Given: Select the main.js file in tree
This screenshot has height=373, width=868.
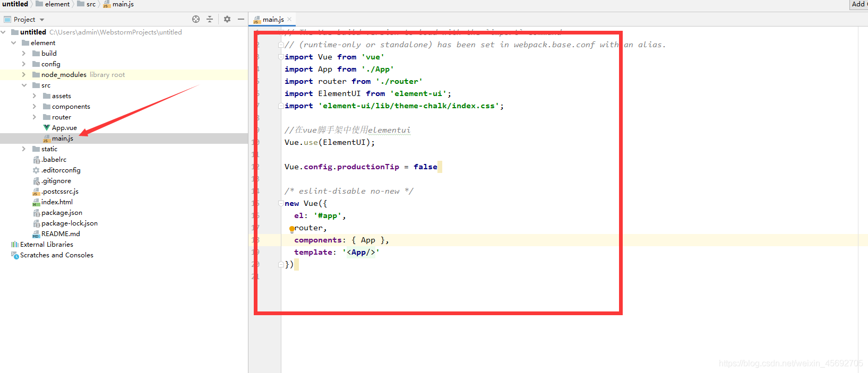Looking at the screenshot, I should pos(63,138).
